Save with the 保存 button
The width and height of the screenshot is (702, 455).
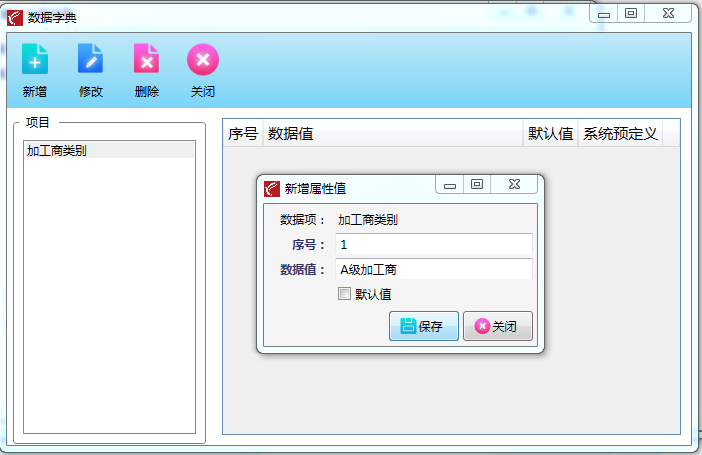coord(424,326)
